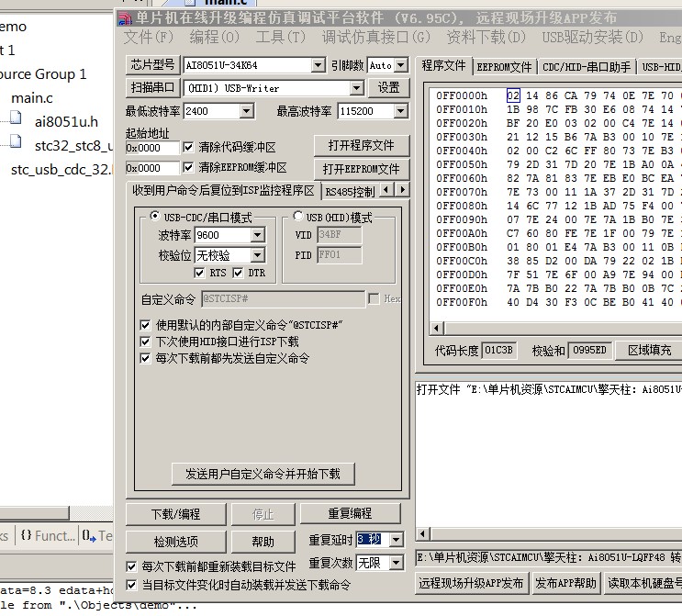Expand the (HID1) USB-Writer port dropdown
Screen dimensions: 682x616
[x=357, y=88]
